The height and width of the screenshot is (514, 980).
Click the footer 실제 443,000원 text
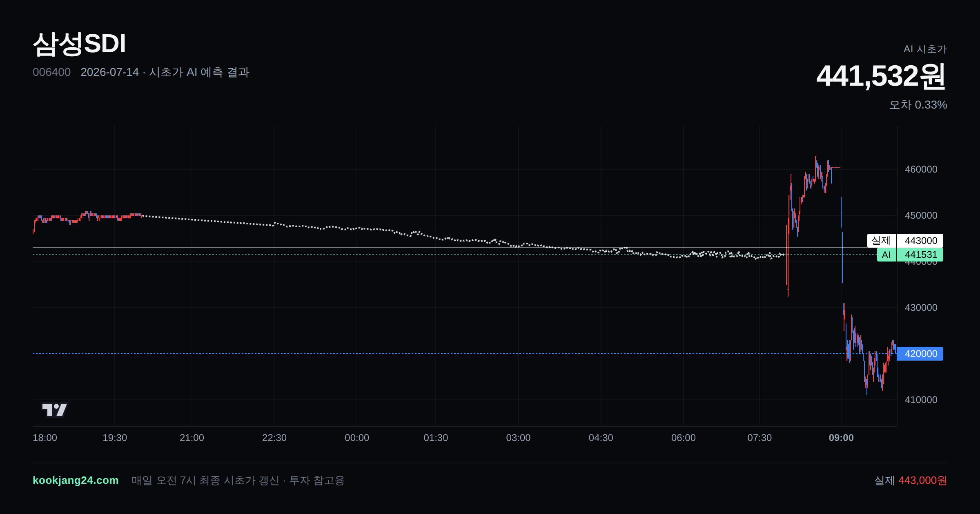coord(911,480)
